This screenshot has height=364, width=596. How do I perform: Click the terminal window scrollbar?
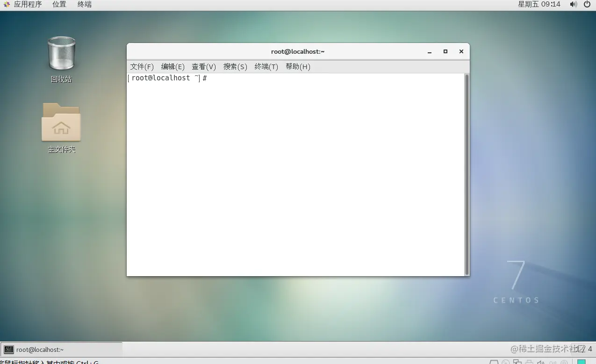pyautogui.click(x=466, y=173)
